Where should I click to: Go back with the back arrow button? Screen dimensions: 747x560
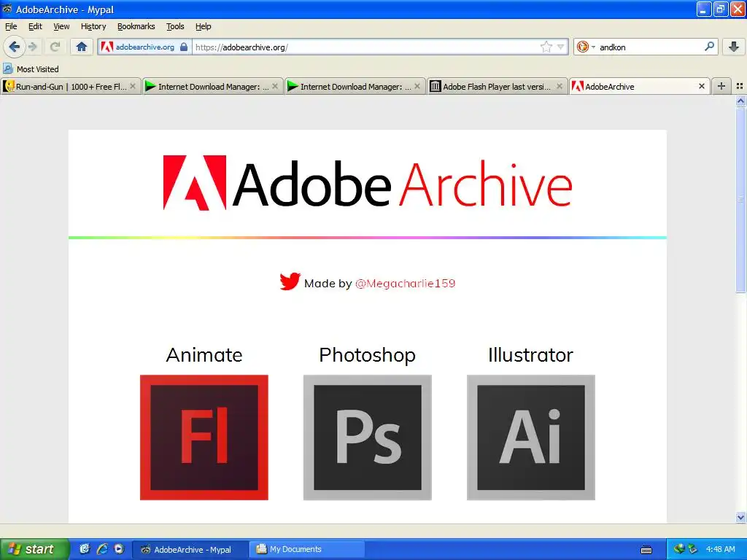(14, 47)
